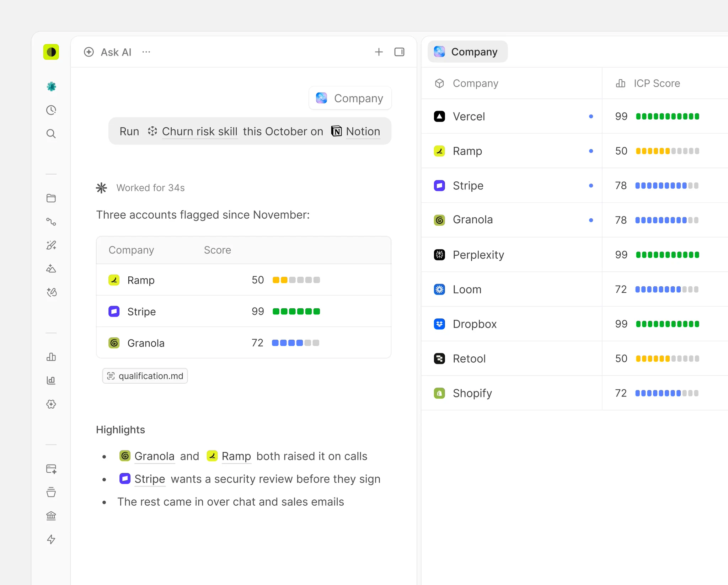The height and width of the screenshot is (585, 728).
Task: Select Perplexity row in company table
Action: click(574, 255)
